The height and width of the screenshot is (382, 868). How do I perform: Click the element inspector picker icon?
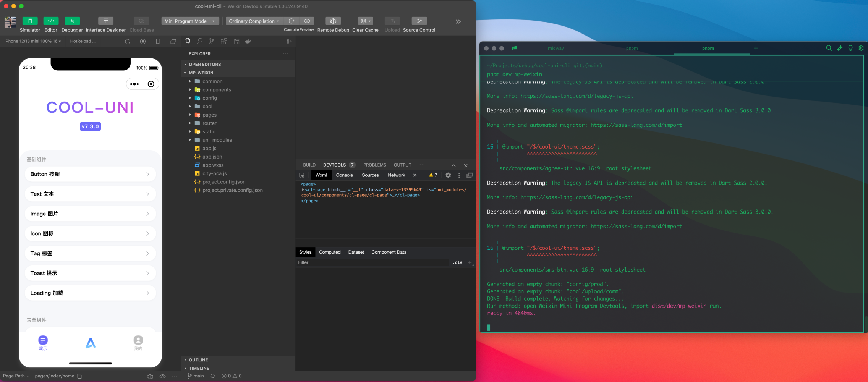click(302, 175)
